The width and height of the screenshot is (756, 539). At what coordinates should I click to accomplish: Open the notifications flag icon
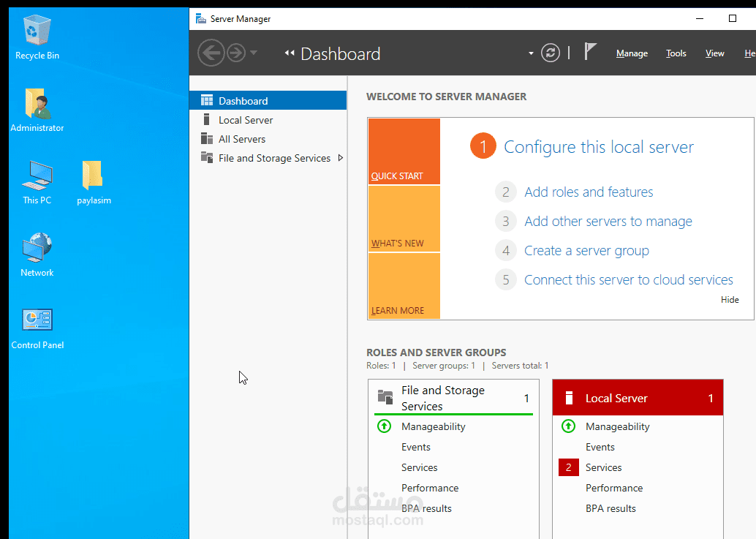(589, 51)
